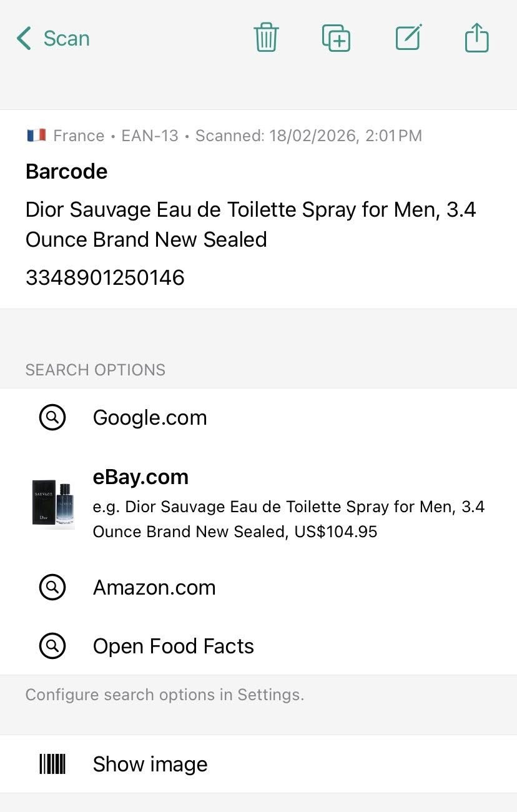The image size is (517, 812).
Task: Tap the Dior Sauvage product title text
Action: point(250,224)
